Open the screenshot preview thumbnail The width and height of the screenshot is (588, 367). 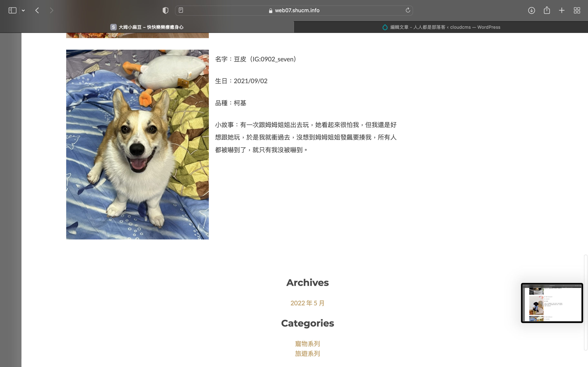(552, 303)
